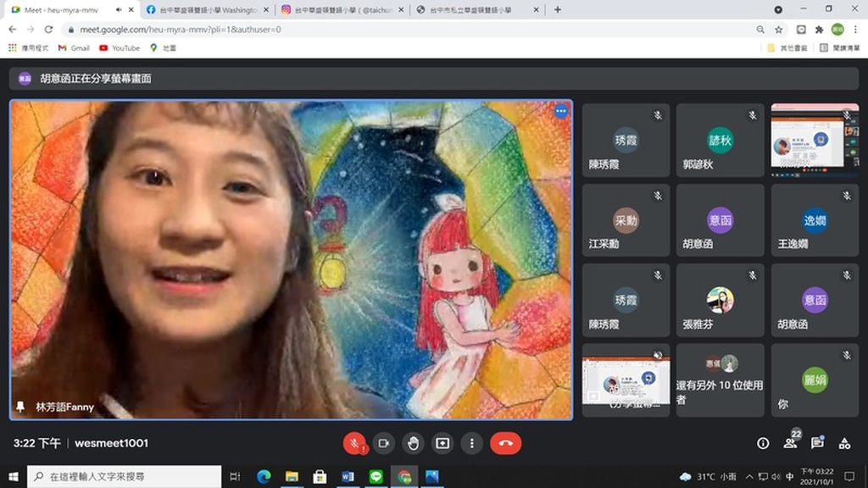Open meeting details info icon
Image resolution: width=868 pixels, height=488 pixels.
(x=763, y=443)
